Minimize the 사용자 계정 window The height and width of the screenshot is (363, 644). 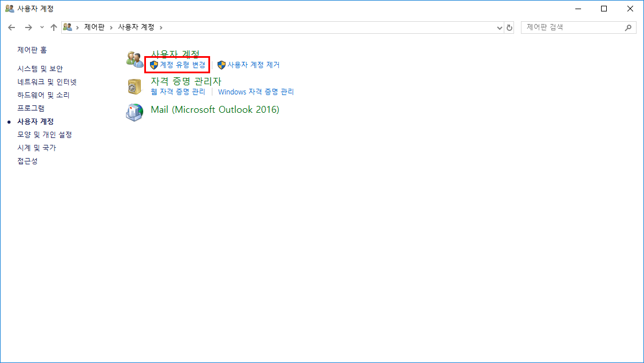[578, 9]
